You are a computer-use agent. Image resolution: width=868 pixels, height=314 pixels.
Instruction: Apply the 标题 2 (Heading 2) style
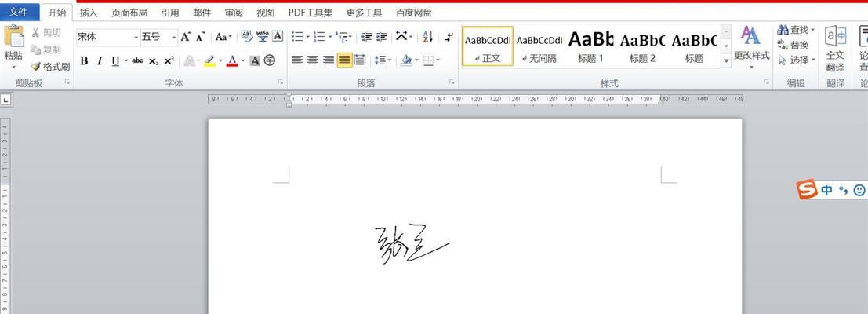tap(642, 46)
